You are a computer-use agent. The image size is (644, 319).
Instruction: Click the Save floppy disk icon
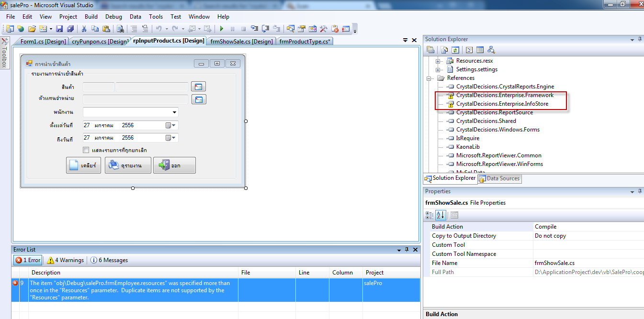60,29
